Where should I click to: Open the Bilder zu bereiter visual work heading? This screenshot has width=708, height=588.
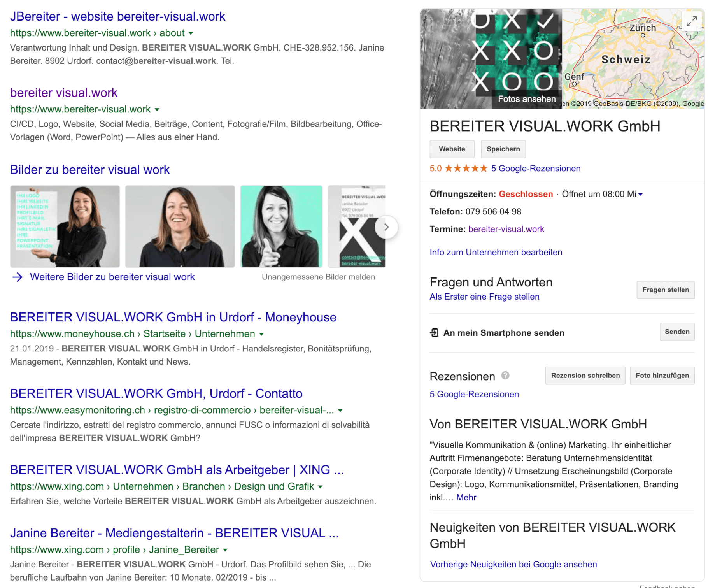point(90,170)
